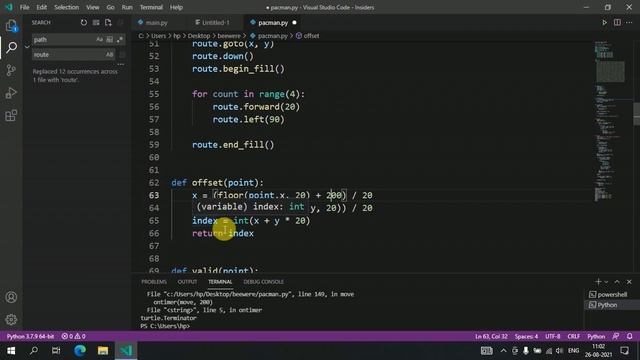Go to line via Ln 63, Col 32
The height and width of the screenshot is (360, 640).
(x=491, y=336)
